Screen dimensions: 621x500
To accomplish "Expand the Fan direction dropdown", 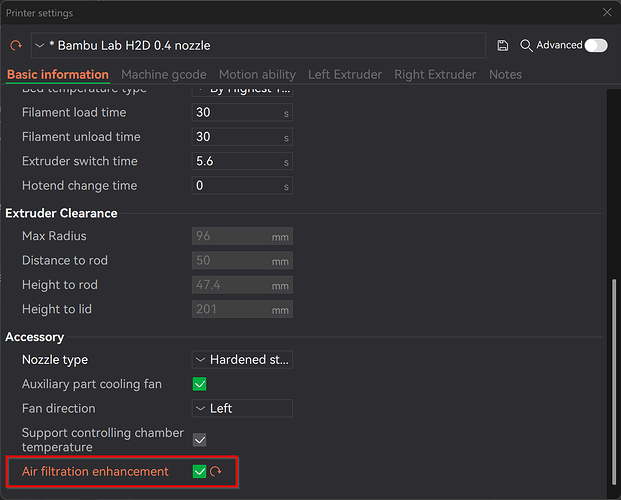I will pyautogui.click(x=242, y=408).
